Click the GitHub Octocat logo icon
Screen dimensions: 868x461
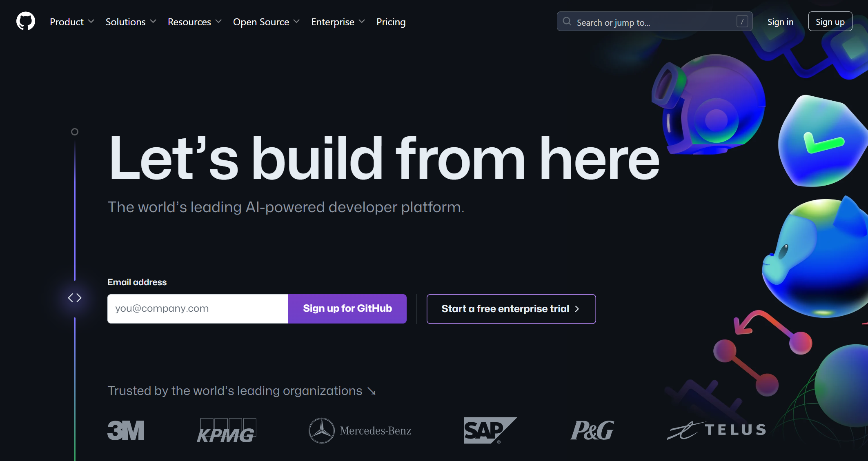click(x=25, y=22)
